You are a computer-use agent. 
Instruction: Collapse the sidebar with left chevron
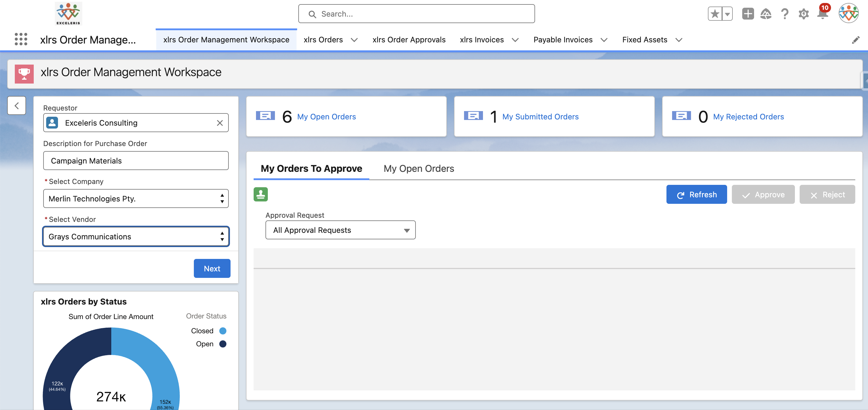coord(17,105)
